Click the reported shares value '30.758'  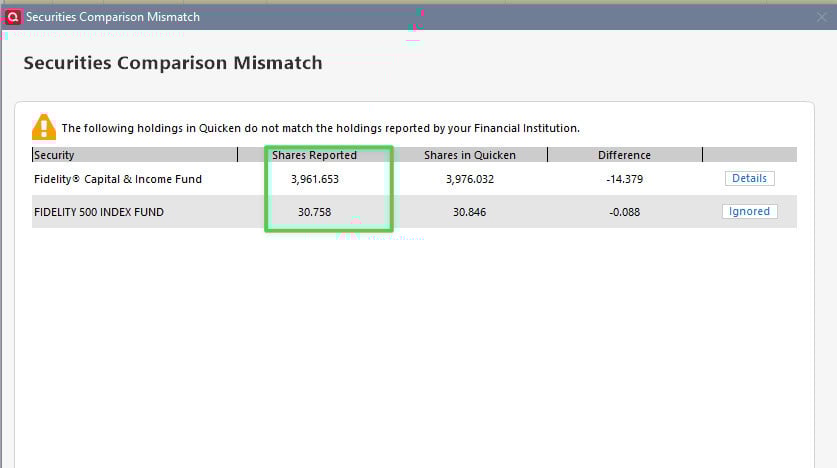(x=314, y=212)
